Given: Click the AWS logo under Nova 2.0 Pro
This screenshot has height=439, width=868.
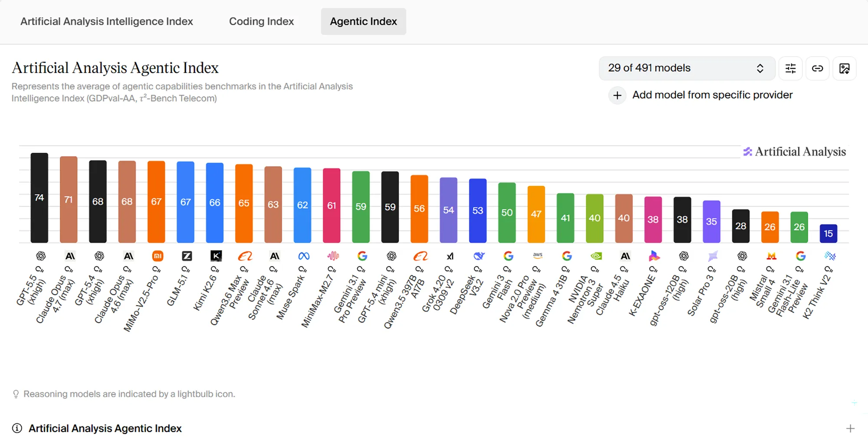Looking at the screenshot, I should tap(538, 255).
